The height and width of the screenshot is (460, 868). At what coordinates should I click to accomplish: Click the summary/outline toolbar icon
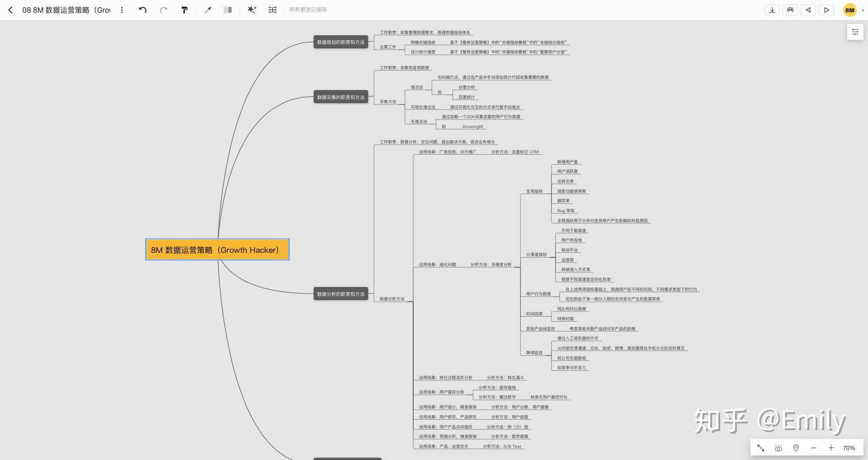(228, 10)
